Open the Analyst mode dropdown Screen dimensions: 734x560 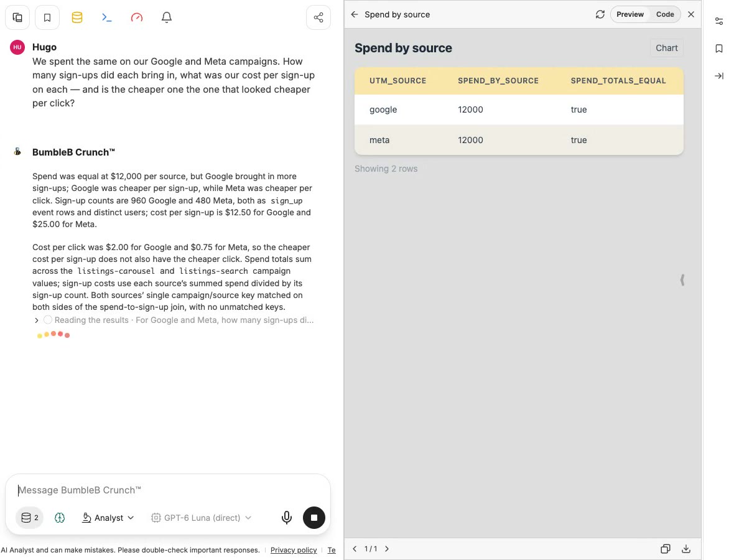[108, 518]
